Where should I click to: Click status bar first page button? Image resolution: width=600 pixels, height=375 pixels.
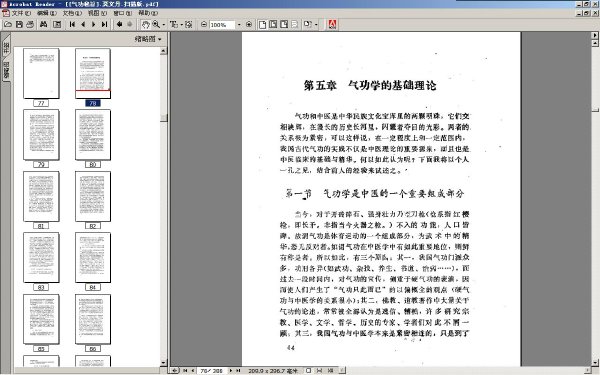point(185,370)
